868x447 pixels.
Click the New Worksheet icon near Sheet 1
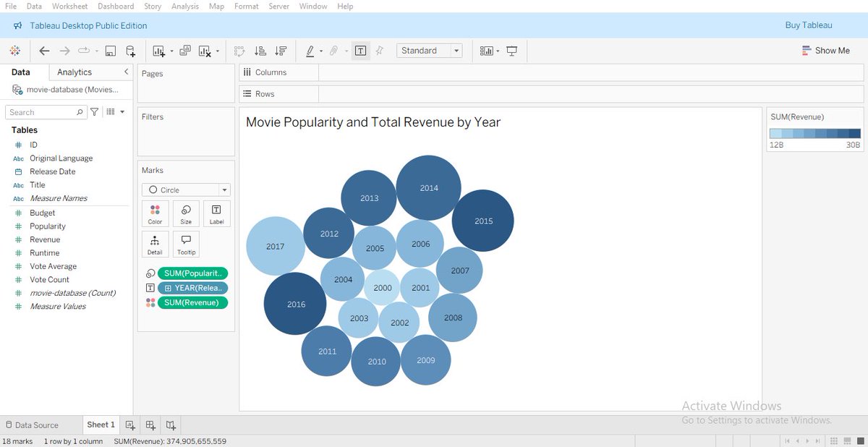(129, 425)
